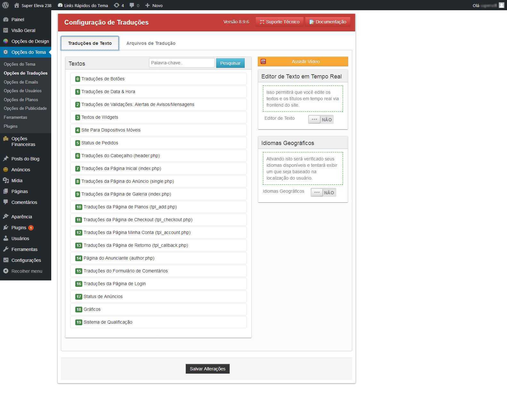This screenshot has width=507, height=420.
Task: Open the updates icon showing 4
Action: 117,5
